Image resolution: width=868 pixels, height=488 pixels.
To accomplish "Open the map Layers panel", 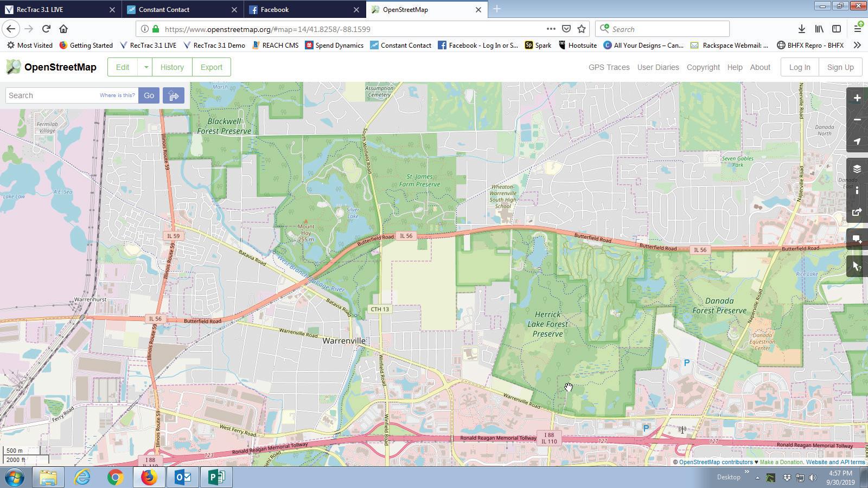I will pos(857,169).
